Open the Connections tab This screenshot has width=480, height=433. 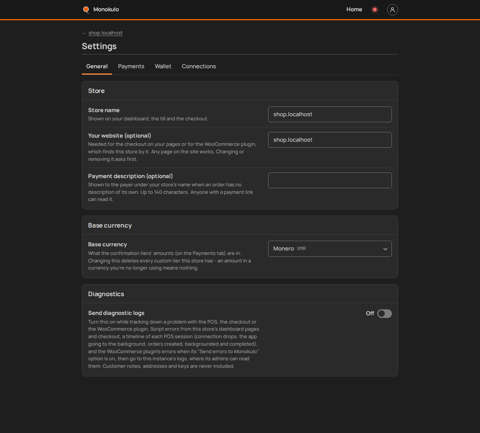(x=199, y=67)
